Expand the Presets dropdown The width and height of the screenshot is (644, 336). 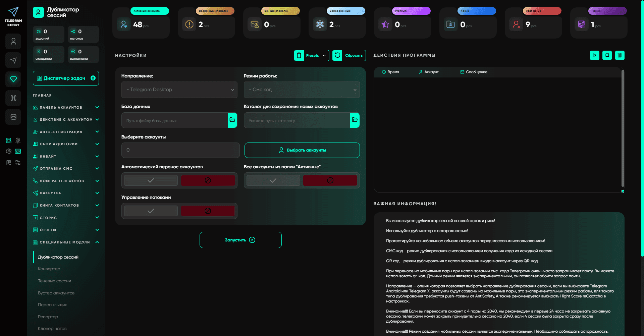[316, 56]
